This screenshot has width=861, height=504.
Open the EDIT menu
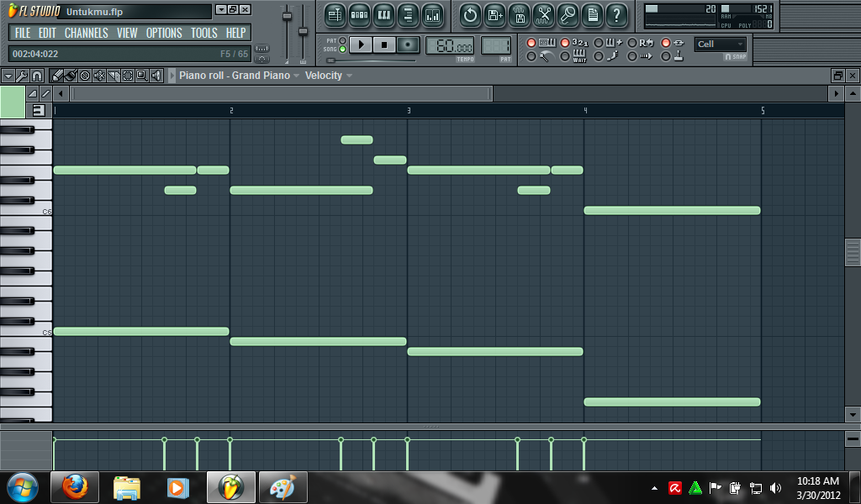[x=47, y=33]
